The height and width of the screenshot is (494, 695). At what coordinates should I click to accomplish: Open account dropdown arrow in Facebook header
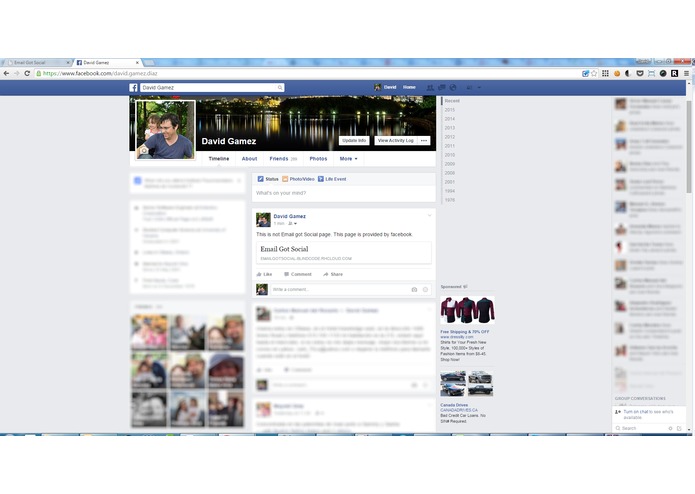pos(480,88)
